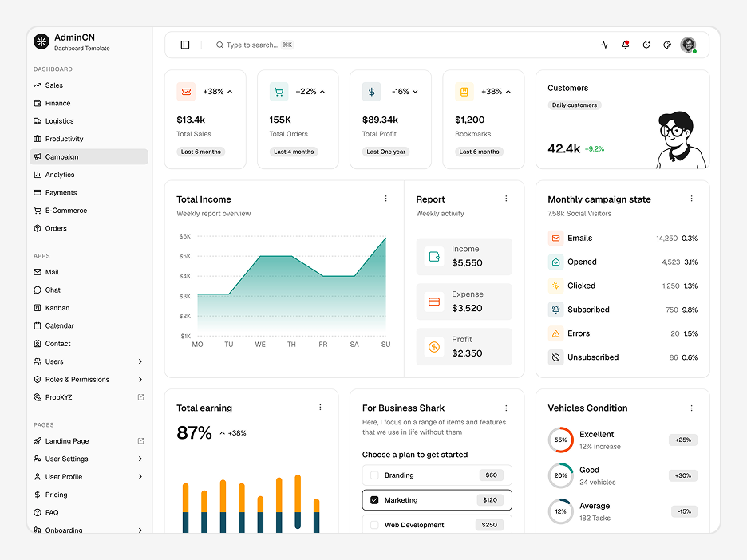
Task: Open the user avatar menu
Action: click(x=688, y=45)
